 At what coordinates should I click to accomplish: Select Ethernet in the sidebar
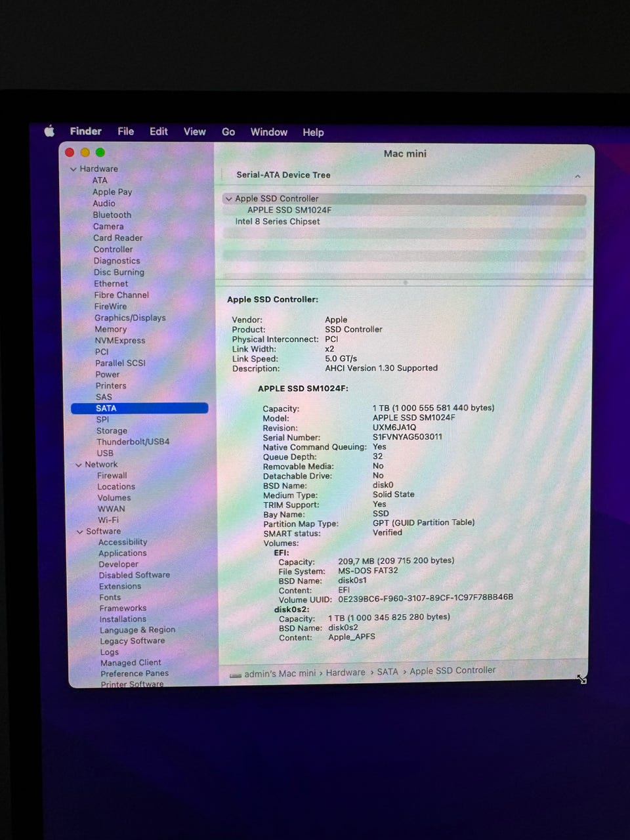click(x=111, y=283)
